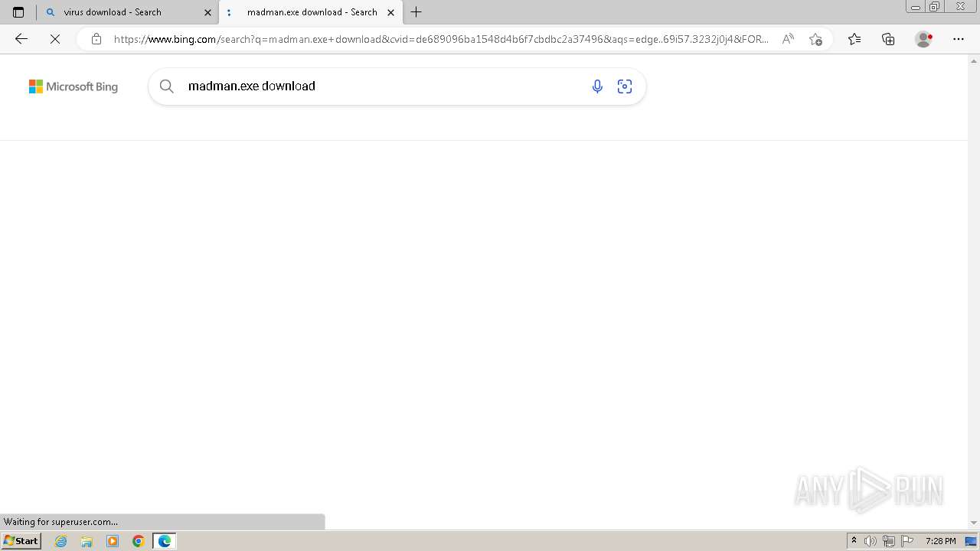Open File Explorer from taskbar
The image size is (980, 551).
87,541
